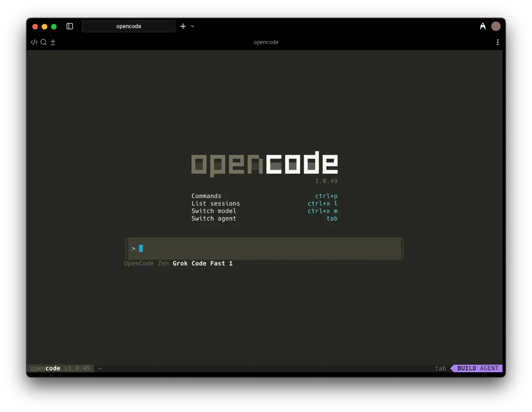Click the opencode v1.0.49 version label
The image size is (532, 412).
[x=61, y=368]
